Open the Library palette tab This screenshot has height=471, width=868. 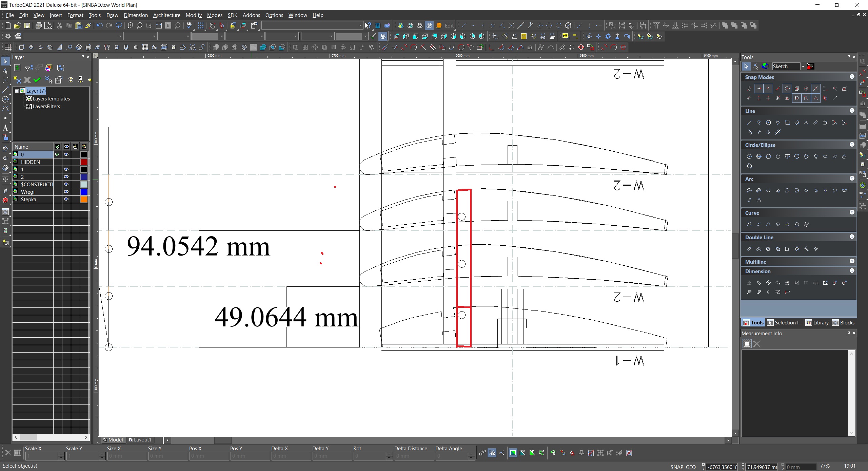(x=817, y=323)
